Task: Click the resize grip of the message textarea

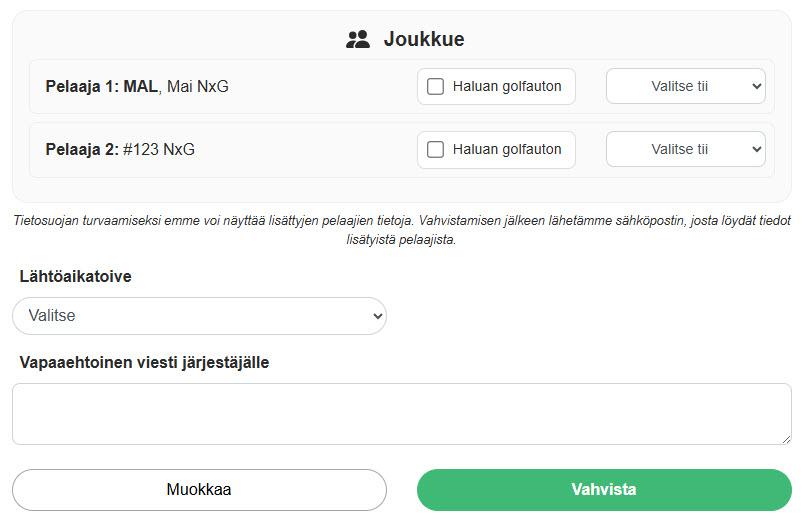Action: point(786,439)
